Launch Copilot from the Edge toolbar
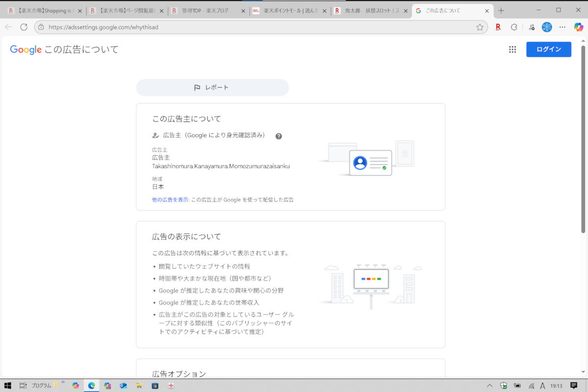 [x=579, y=27]
